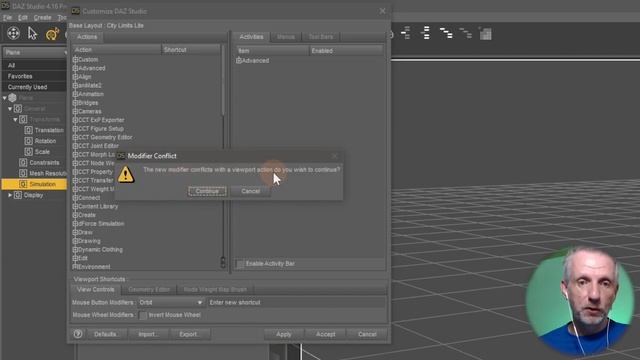Select CCT Geometry Editor in Actions list
The height and width of the screenshot is (360, 640).
click(105, 137)
